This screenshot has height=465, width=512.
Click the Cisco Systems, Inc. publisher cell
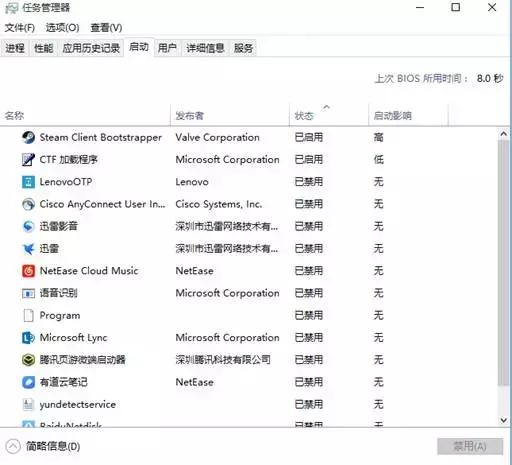219,204
